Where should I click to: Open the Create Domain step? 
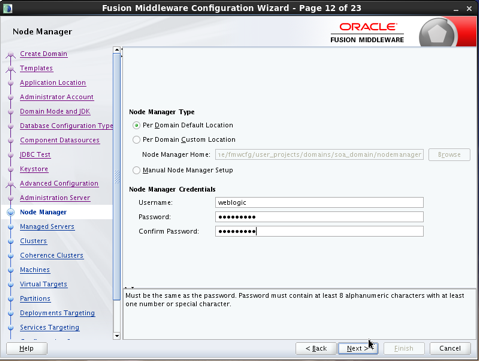pyautogui.click(x=44, y=54)
